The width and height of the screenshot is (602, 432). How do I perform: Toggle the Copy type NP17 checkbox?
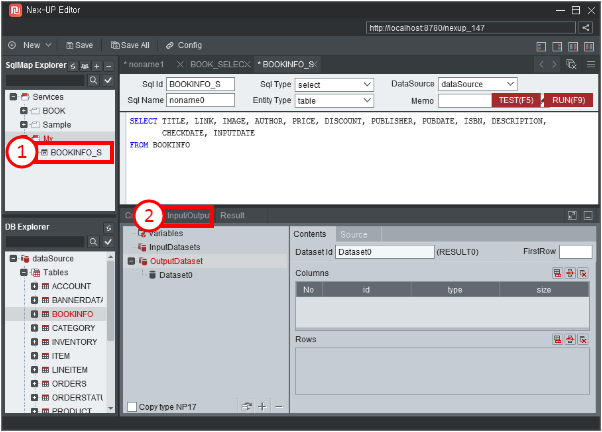coord(132,407)
